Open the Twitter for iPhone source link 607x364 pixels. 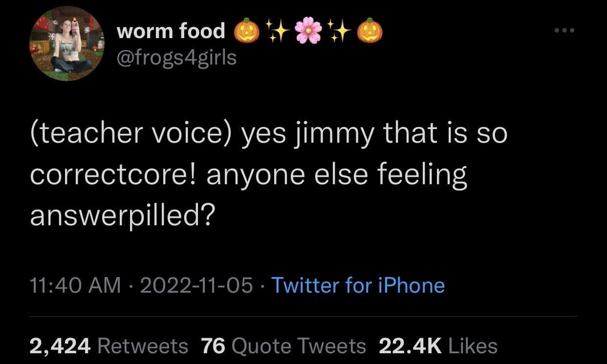tap(357, 285)
